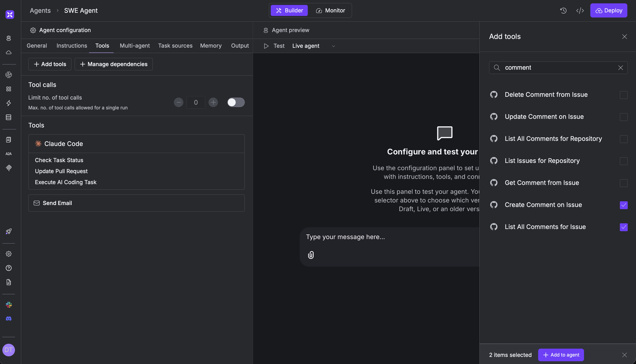Screen dimensions: 636x364
Task: Open the Discord icon in the sidebar
Action: pyautogui.click(x=9, y=319)
